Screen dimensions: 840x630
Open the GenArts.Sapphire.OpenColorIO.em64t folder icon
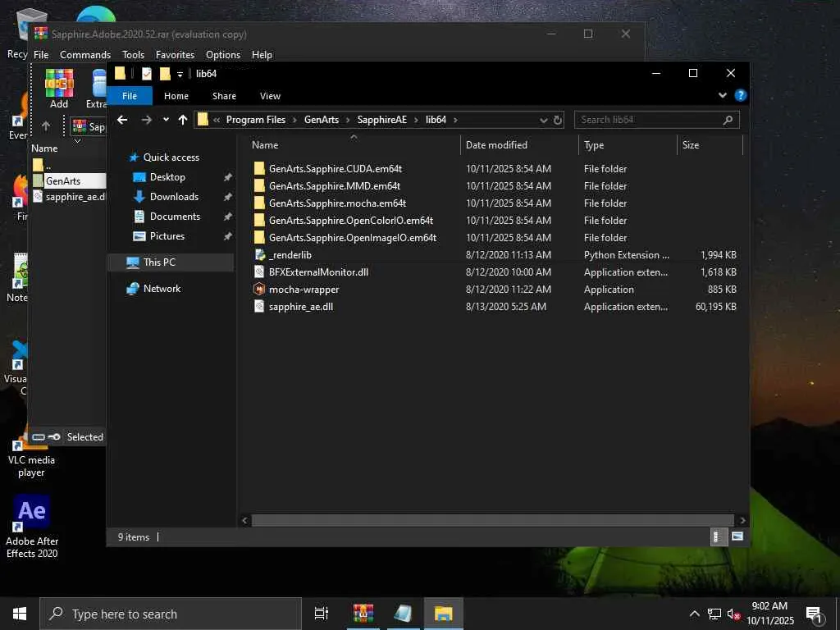tap(259, 220)
